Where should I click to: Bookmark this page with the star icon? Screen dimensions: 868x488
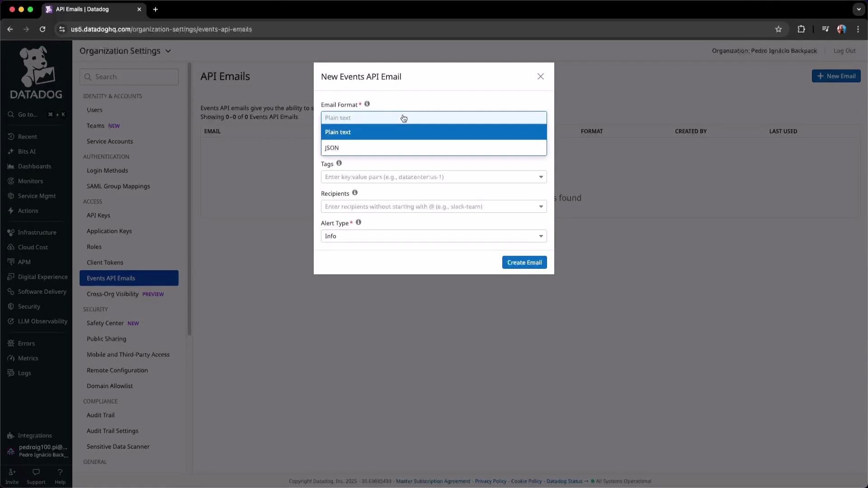pyautogui.click(x=778, y=29)
